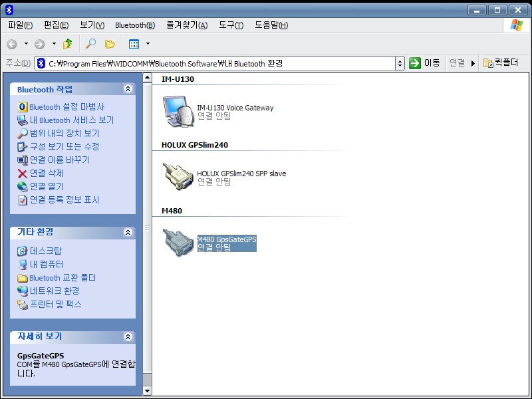The width and height of the screenshot is (532, 399).
Task: Open the Back button history dropdown arrow
Action: click(26, 44)
